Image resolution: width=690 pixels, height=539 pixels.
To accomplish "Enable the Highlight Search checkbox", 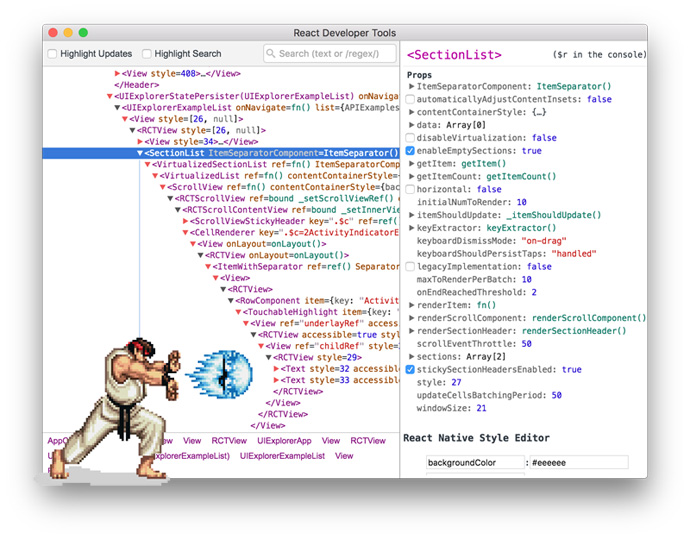I will click(147, 54).
